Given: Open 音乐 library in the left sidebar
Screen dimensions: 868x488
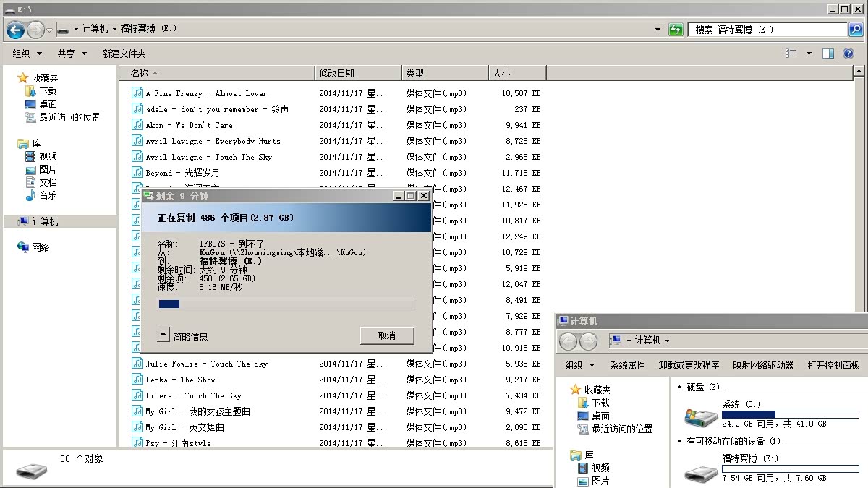Looking at the screenshot, I should pos(48,195).
